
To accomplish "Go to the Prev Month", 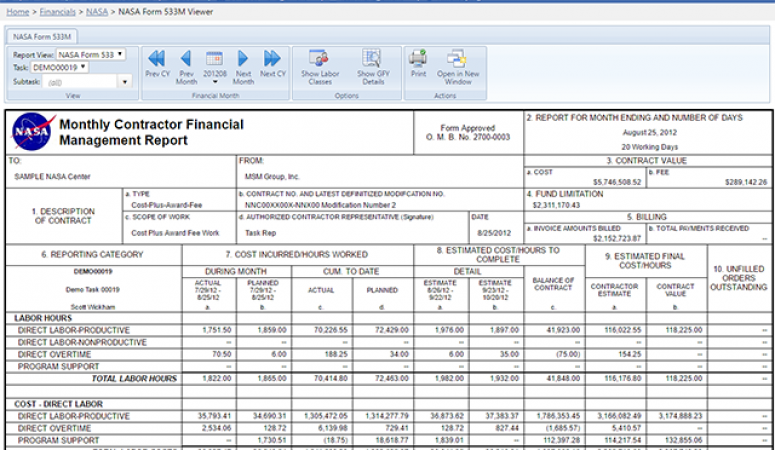I will click(186, 67).
